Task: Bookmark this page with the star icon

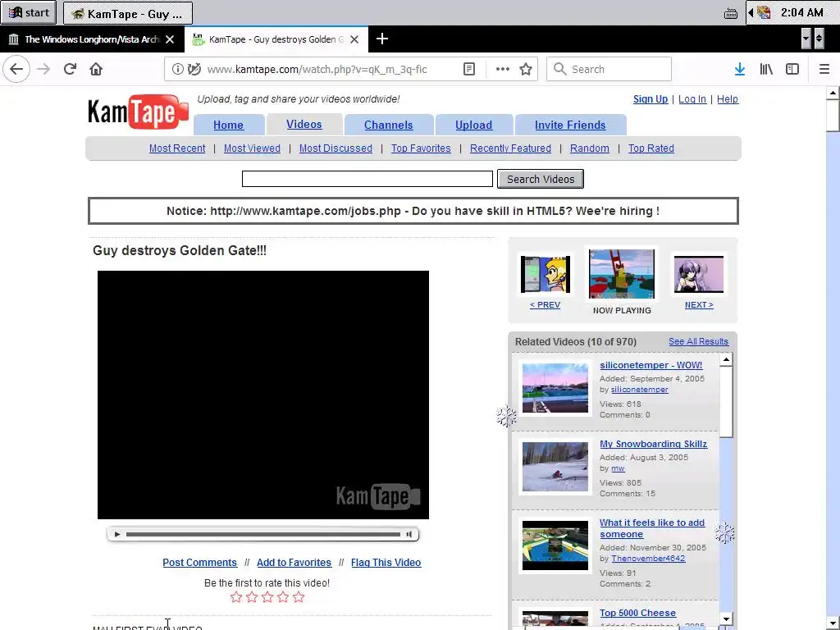Action: tap(526, 69)
